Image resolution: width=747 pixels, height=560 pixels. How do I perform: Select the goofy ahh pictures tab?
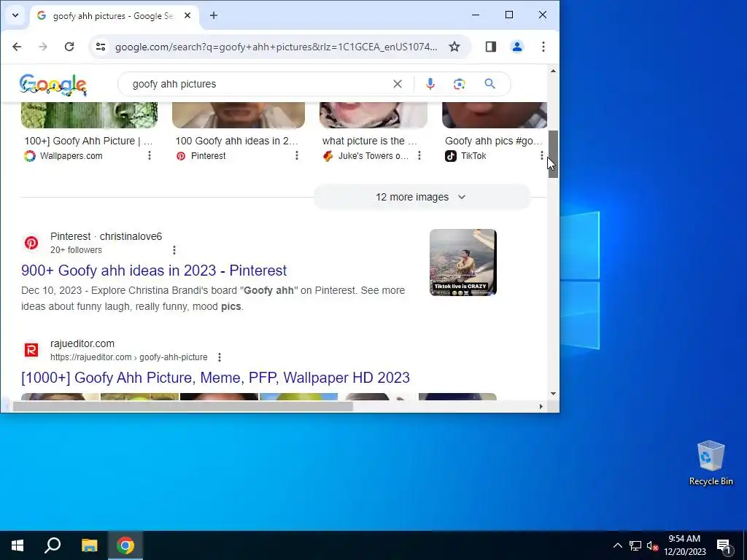coord(113,16)
